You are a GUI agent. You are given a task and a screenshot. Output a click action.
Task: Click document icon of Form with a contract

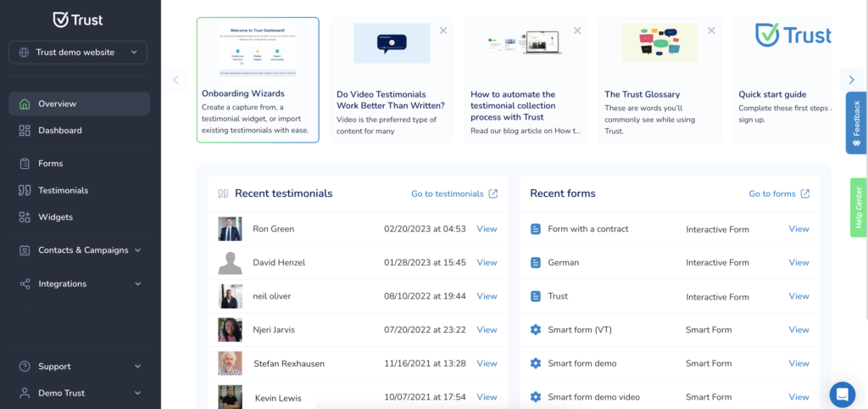(536, 229)
